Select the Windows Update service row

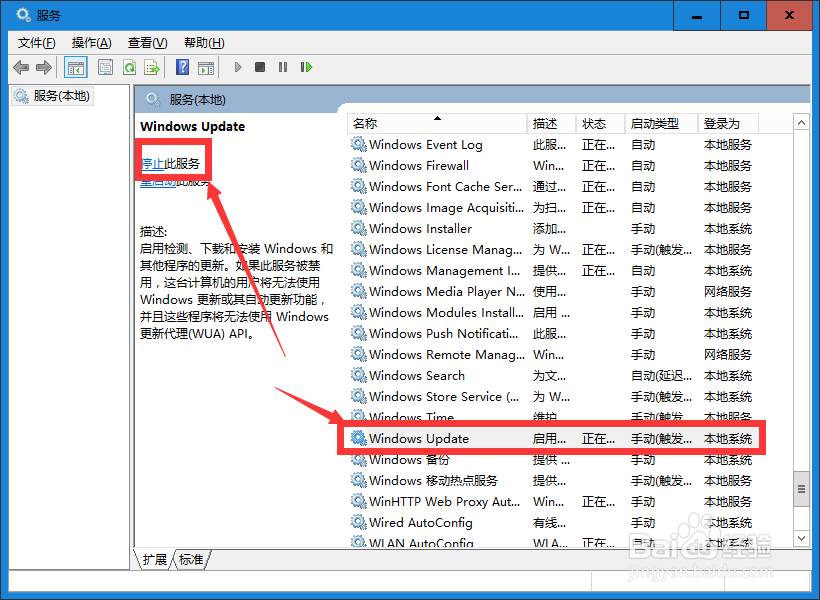tap(420, 438)
